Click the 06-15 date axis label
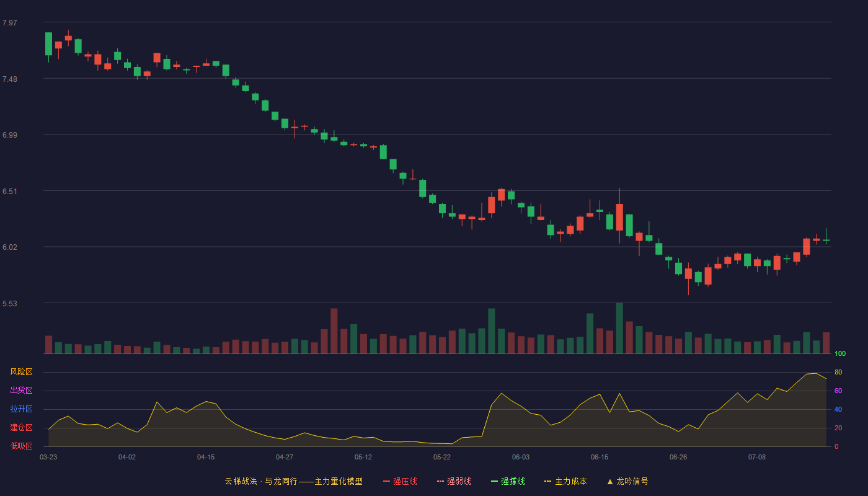The height and width of the screenshot is (496, 868). 600,457
